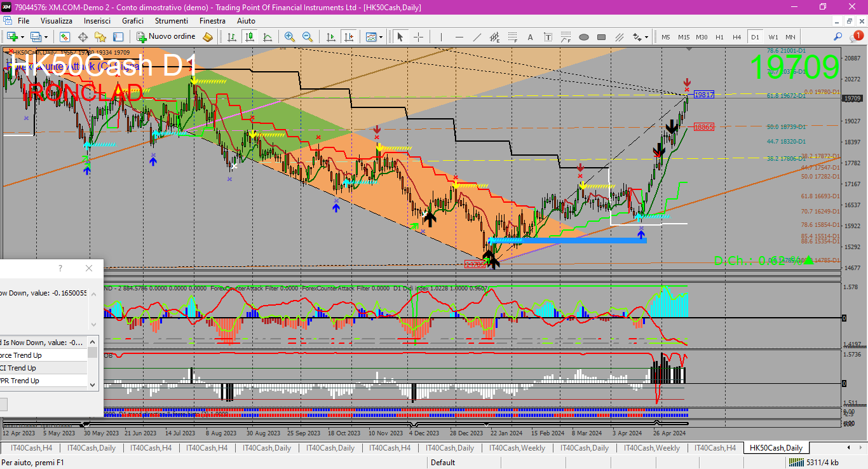Click the Nuovo ordine button
The image size is (868, 469).
click(x=166, y=37)
